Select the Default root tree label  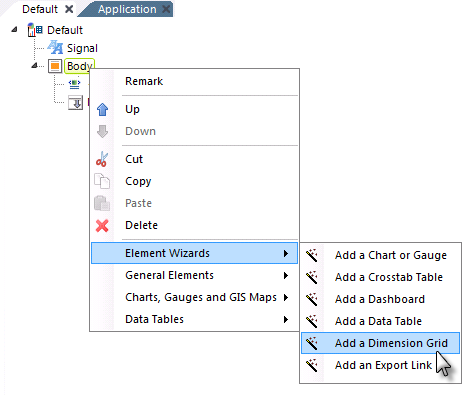pos(65,30)
